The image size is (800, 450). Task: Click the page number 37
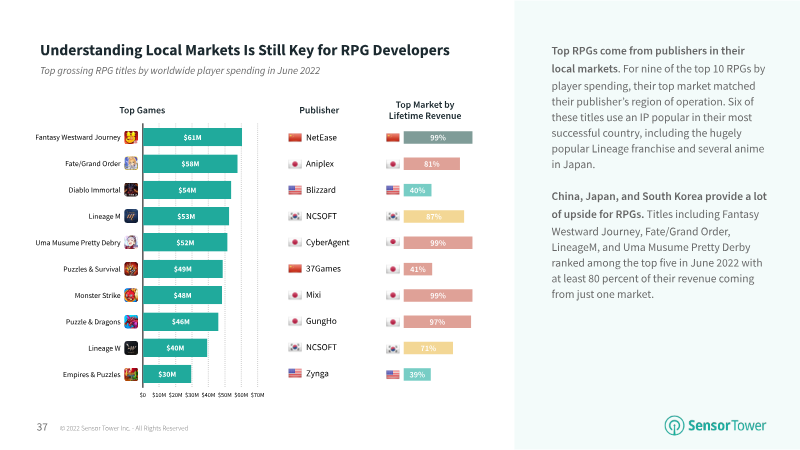(42, 427)
